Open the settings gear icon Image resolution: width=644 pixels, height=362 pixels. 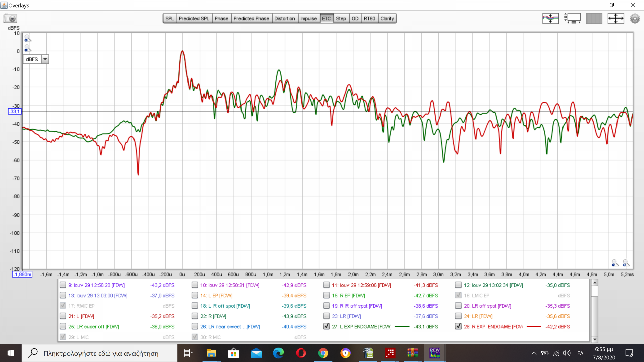pos(635,18)
